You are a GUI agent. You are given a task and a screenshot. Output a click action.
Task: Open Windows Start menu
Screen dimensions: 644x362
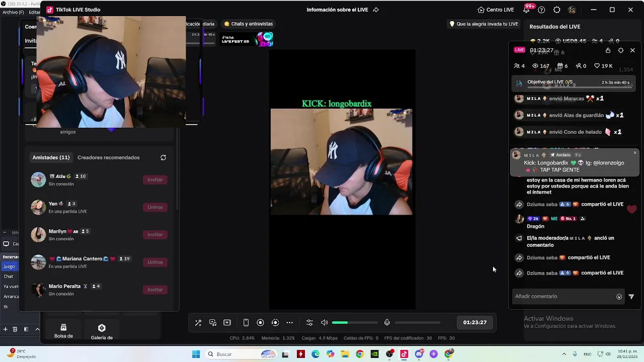196,354
